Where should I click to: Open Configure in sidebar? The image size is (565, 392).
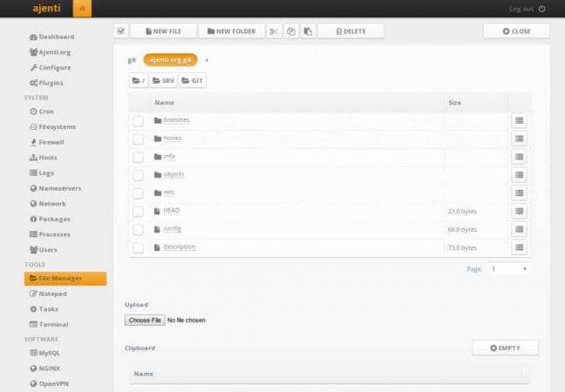(x=51, y=67)
